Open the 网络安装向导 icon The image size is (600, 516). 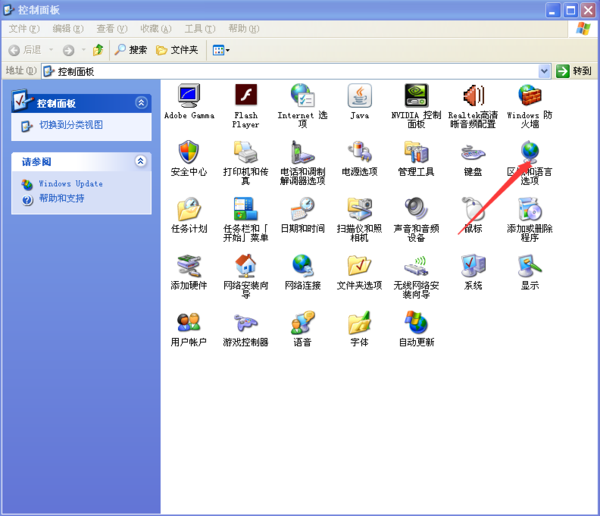246,265
